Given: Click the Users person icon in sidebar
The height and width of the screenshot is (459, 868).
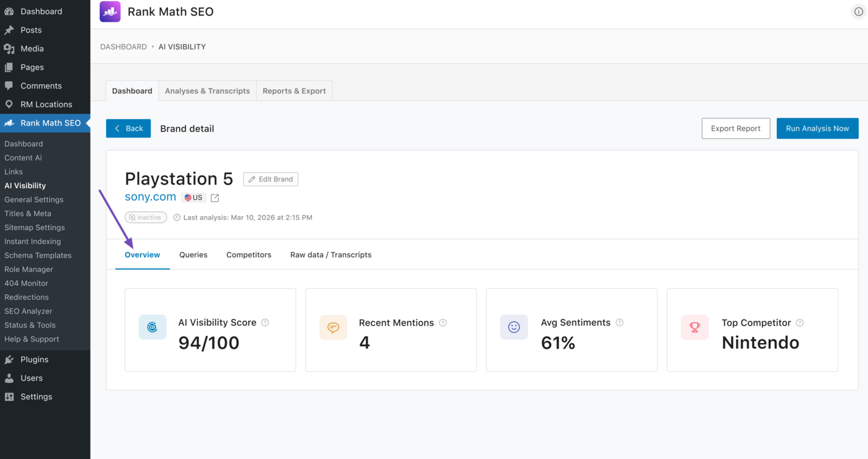Looking at the screenshot, I should (x=9, y=378).
